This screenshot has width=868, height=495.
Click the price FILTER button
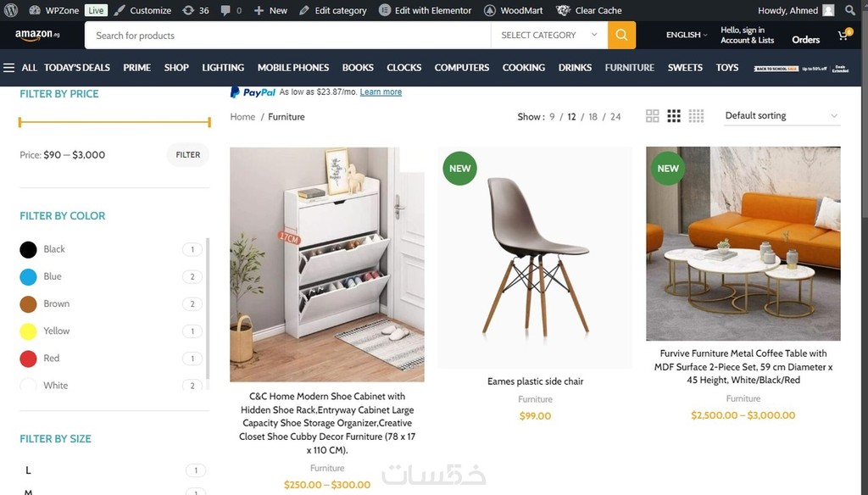pos(187,155)
